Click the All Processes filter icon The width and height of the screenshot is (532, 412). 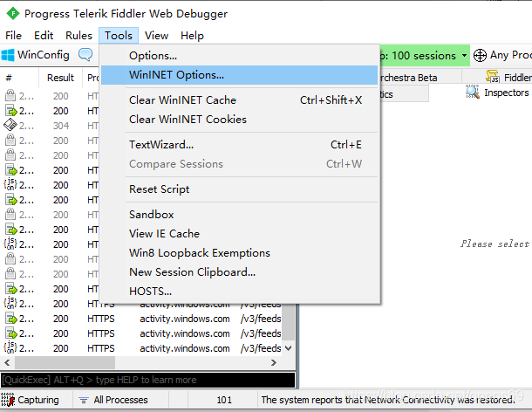coord(84,400)
